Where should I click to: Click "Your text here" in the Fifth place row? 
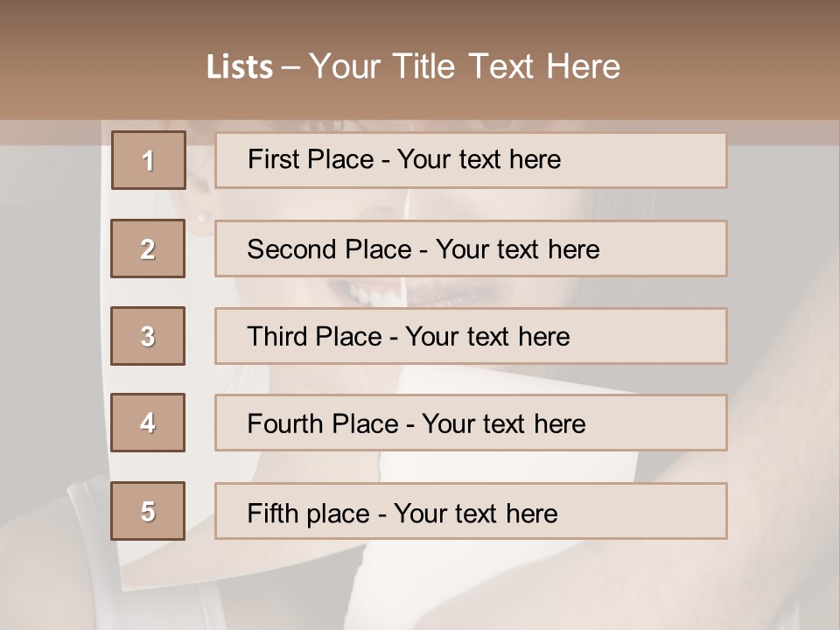click(x=475, y=513)
